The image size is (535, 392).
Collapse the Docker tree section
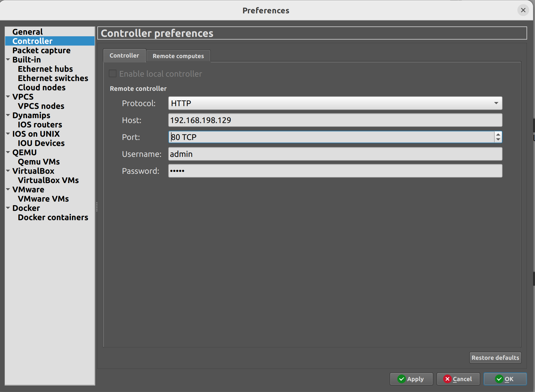click(x=8, y=208)
